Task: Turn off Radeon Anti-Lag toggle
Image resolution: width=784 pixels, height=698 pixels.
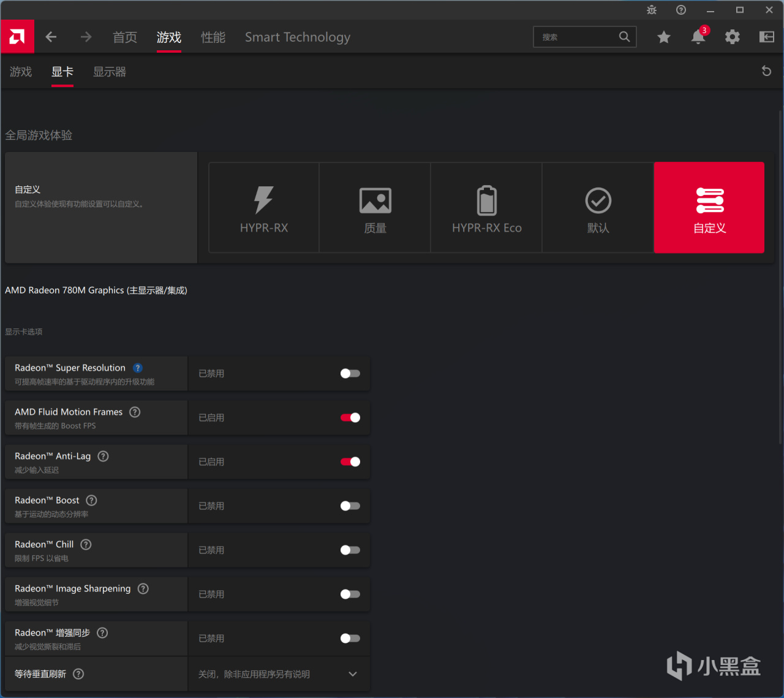Action: (350, 462)
